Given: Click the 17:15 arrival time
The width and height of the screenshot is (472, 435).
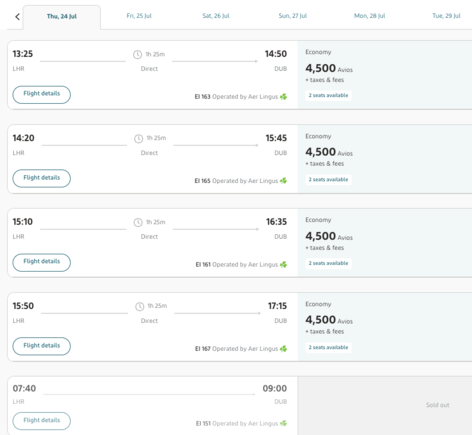Looking at the screenshot, I should pos(277,306).
